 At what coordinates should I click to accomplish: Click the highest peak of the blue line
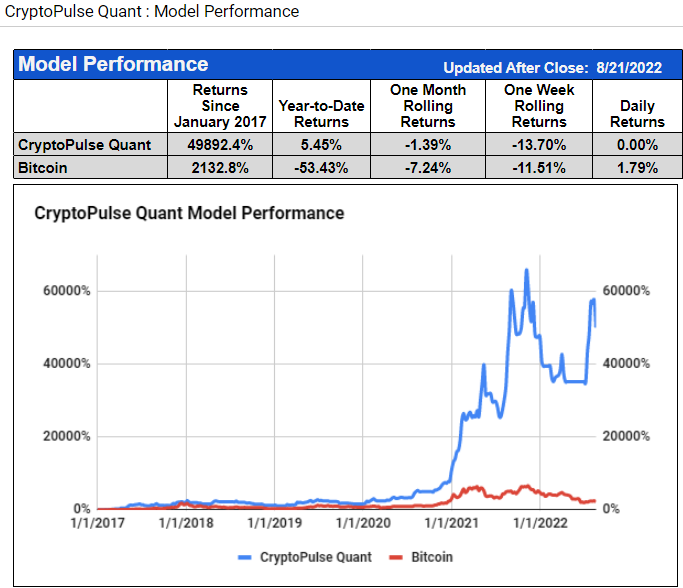coord(527,270)
